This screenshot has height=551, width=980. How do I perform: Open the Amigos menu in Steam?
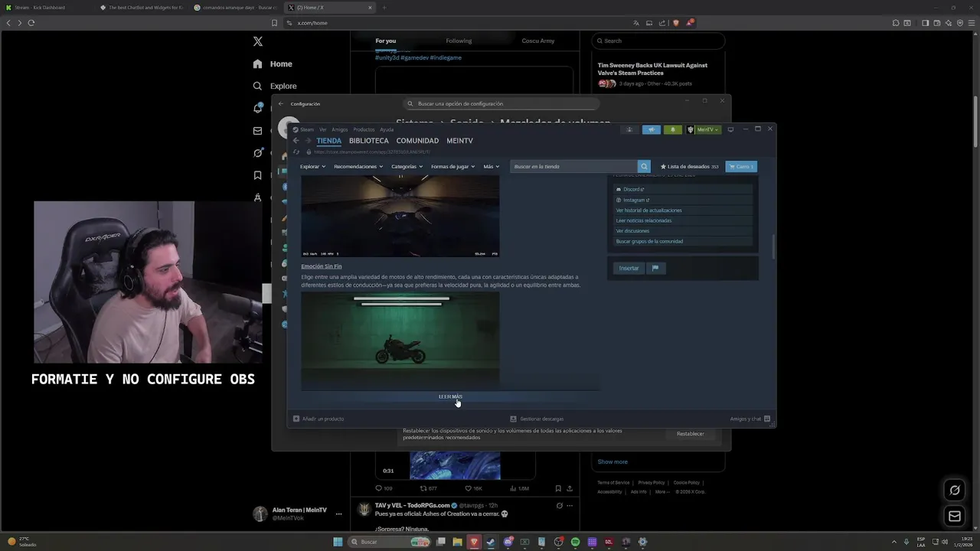[340, 129]
